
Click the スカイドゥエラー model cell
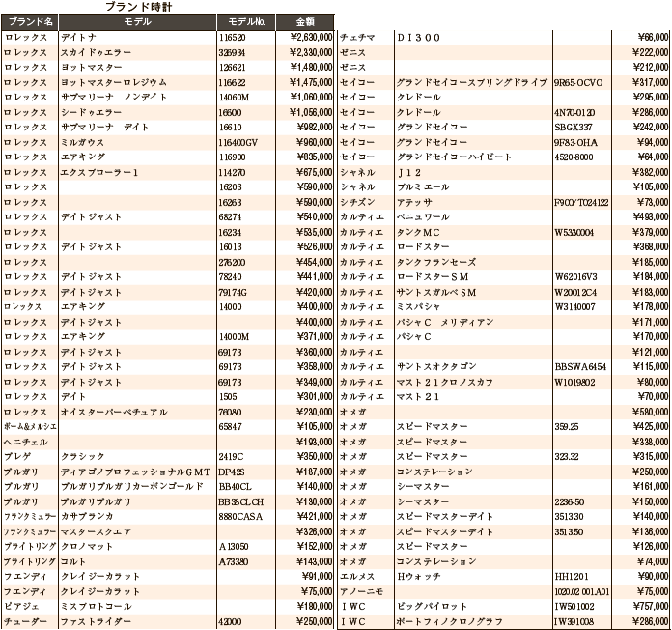tap(96, 52)
